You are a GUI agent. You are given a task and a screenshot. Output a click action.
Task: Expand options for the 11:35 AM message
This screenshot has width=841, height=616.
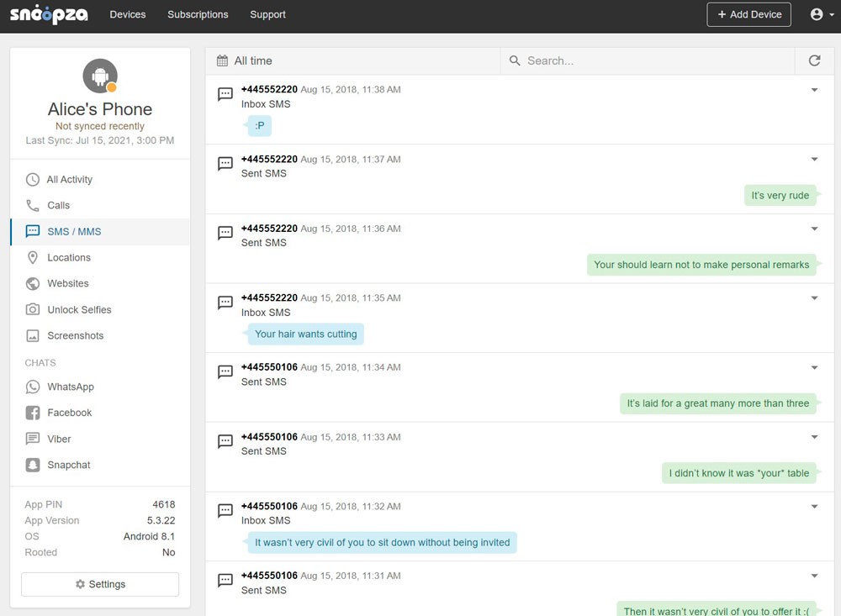pos(814,298)
